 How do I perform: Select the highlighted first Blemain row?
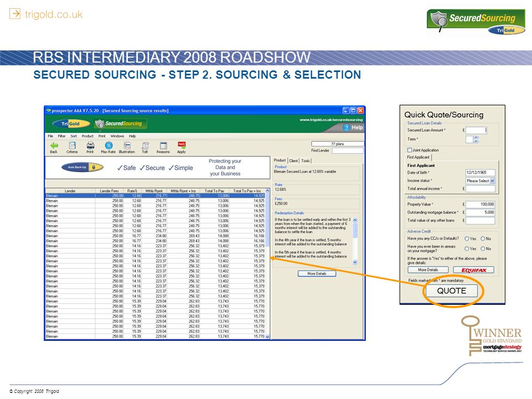coord(155,196)
